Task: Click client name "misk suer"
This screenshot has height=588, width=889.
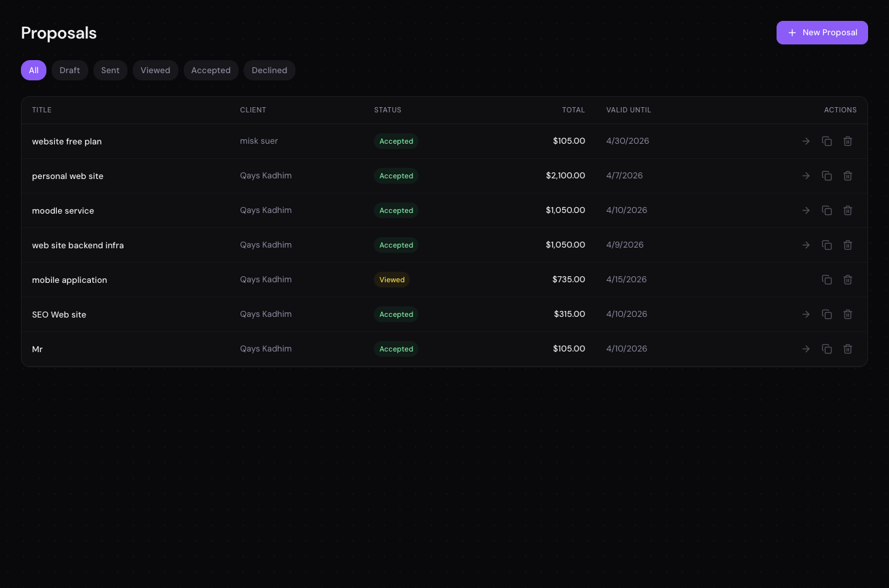Action: [259, 140]
